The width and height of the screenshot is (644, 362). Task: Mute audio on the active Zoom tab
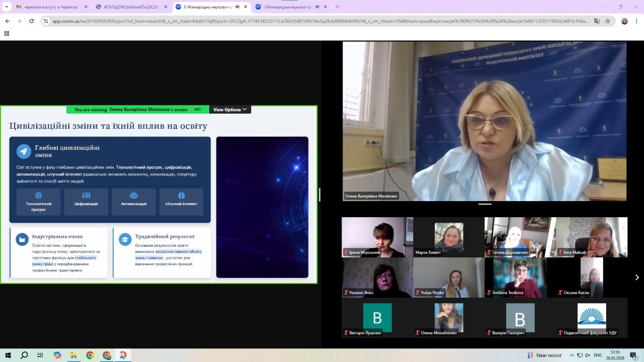[x=237, y=7]
